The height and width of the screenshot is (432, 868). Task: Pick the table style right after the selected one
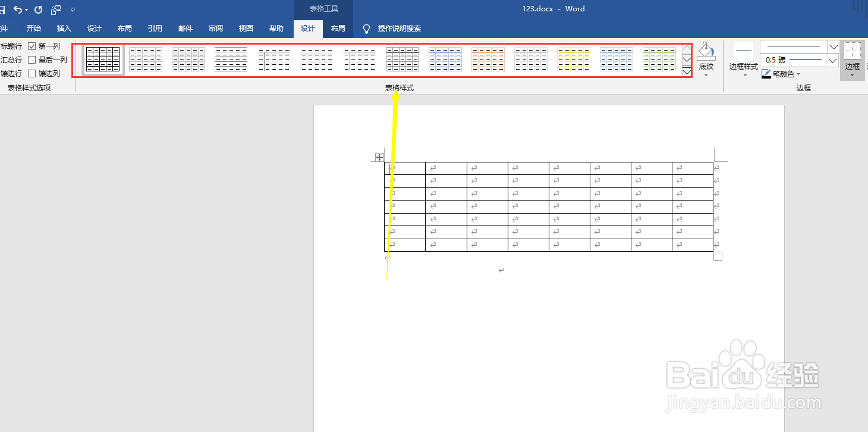[146, 60]
